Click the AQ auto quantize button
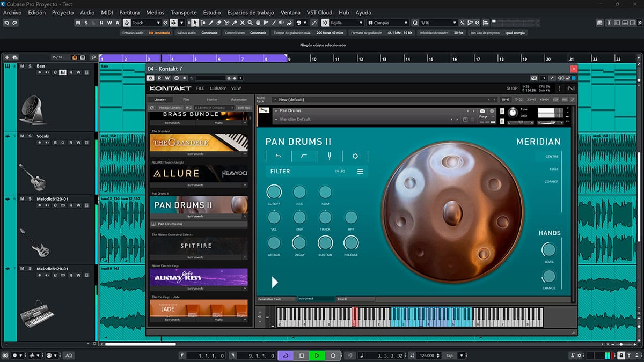The height and width of the screenshot is (362, 644). 69,356
